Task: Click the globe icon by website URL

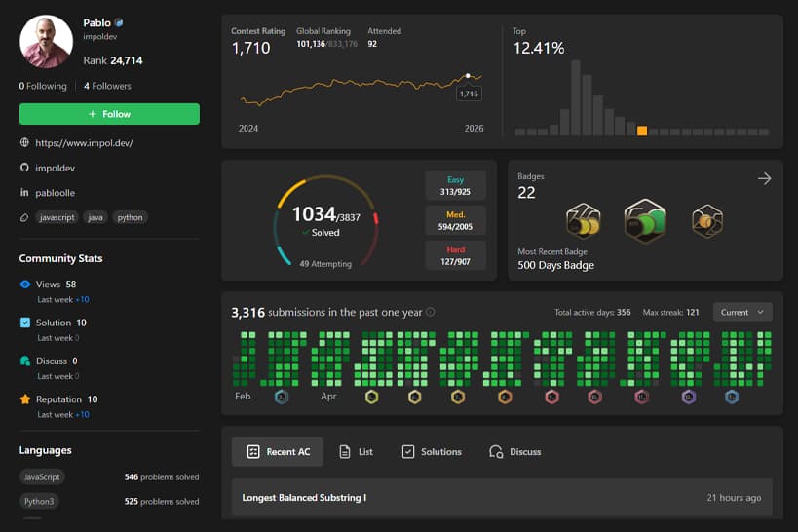Action: (24, 142)
